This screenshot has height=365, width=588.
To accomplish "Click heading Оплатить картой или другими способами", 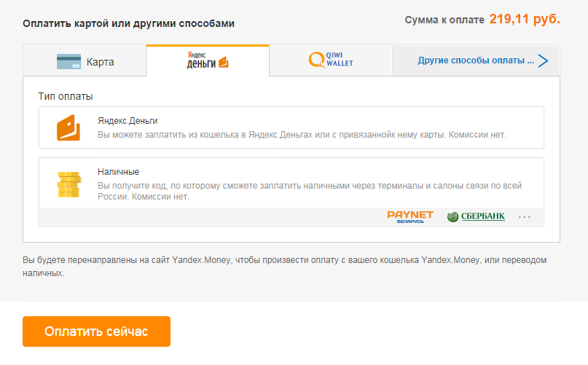I will pos(129,23).
